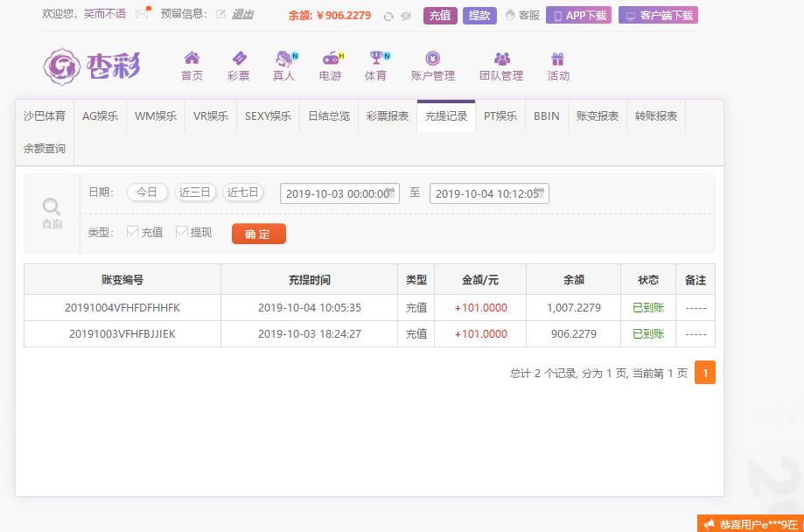Switch to 沙巴体育 tab
Viewport: 804px width, 532px height.
coord(45,116)
